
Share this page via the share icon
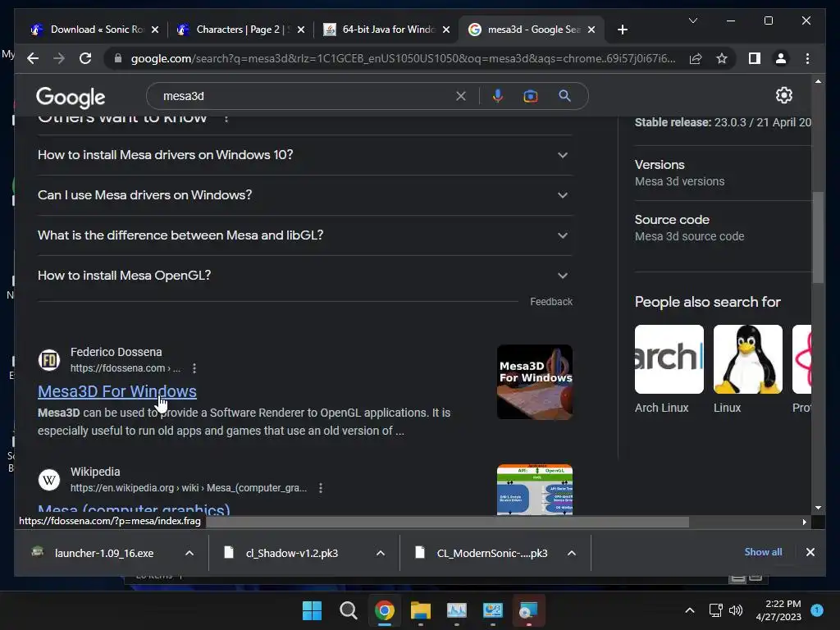[x=696, y=58]
